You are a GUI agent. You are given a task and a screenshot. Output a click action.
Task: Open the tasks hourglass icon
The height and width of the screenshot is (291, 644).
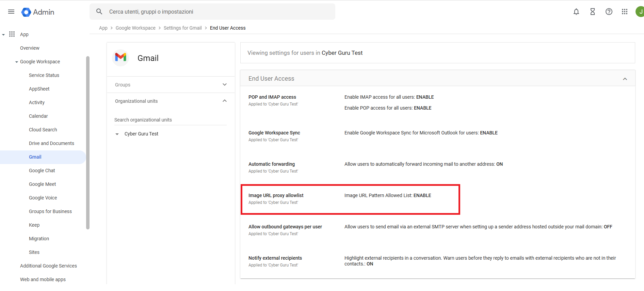pos(593,12)
